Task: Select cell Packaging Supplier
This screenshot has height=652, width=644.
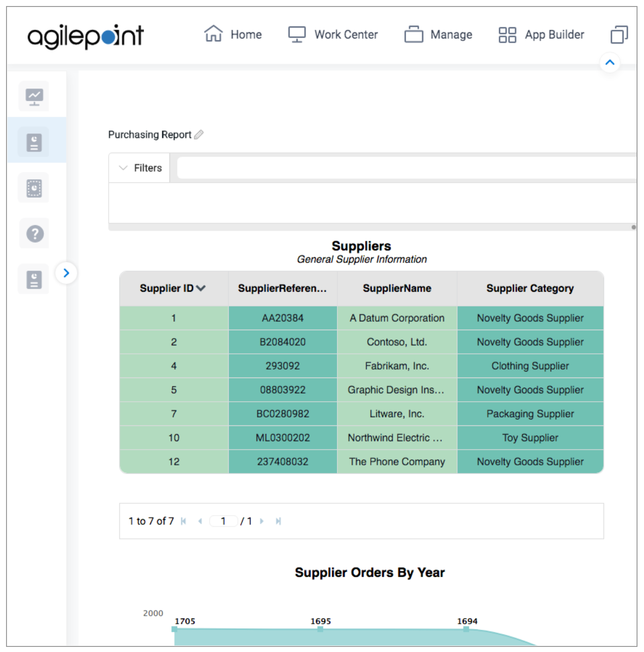Action: point(530,414)
